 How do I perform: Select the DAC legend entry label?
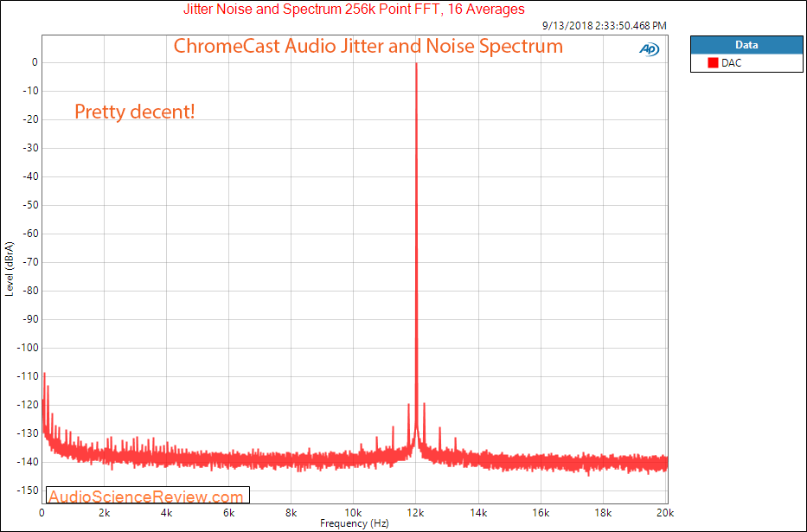tap(732, 63)
